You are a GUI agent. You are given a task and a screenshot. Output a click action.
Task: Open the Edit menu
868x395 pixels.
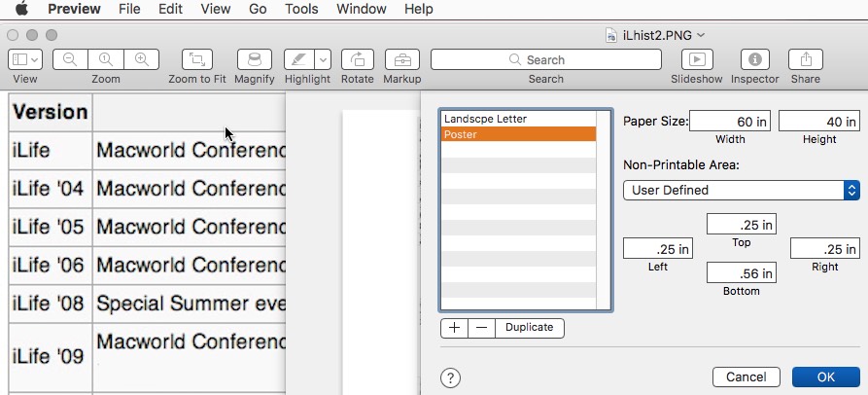coord(170,9)
